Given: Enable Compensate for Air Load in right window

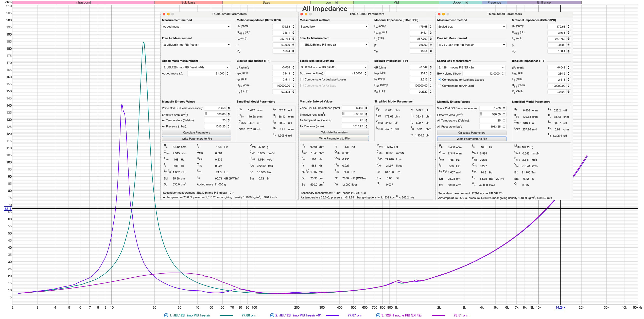Looking at the screenshot, I should pos(439,86).
